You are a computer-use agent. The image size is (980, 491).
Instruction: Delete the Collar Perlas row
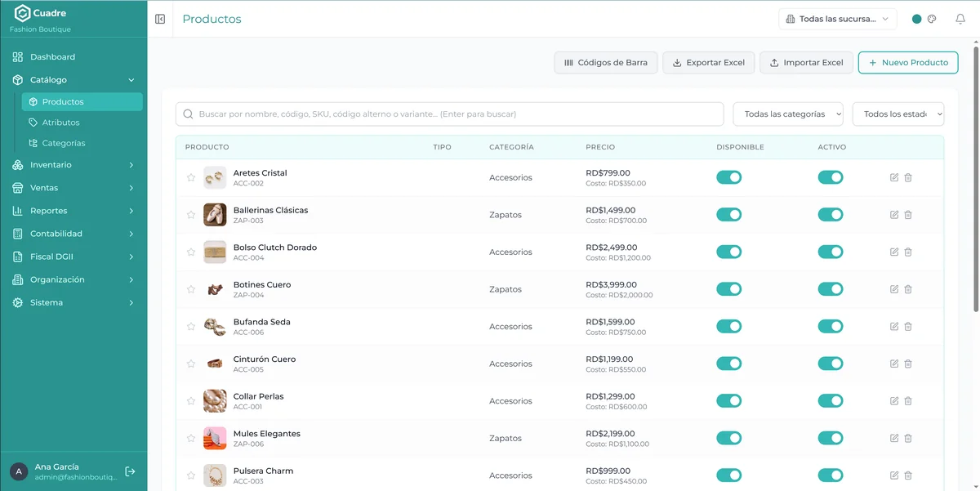(x=908, y=401)
